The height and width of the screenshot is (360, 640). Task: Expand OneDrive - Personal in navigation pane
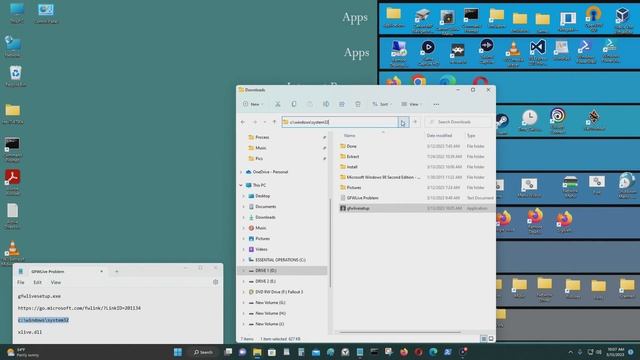(241, 172)
